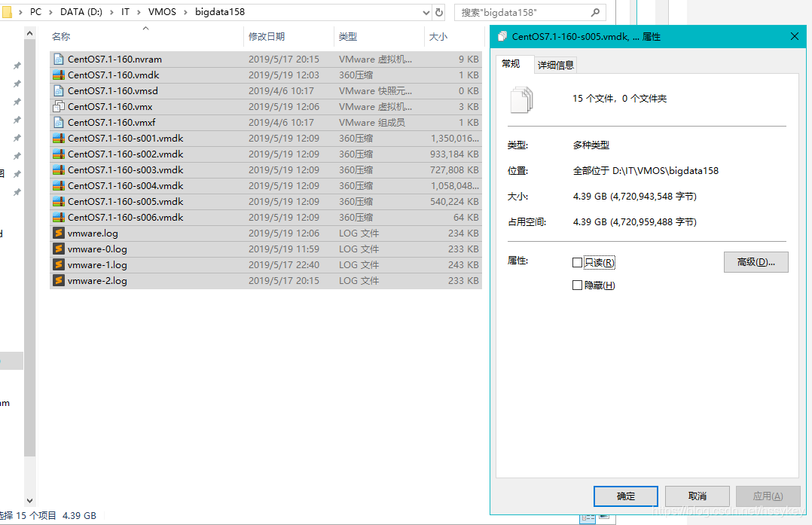Viewport: 812px width, 525px height.
Task: Click the vmware.log Sublime icon
Action: (59, 233)
